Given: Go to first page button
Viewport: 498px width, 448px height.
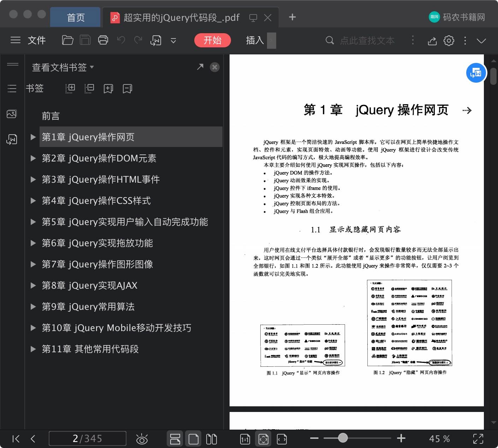Looking at the screenshot, I should tap(16, 439).
